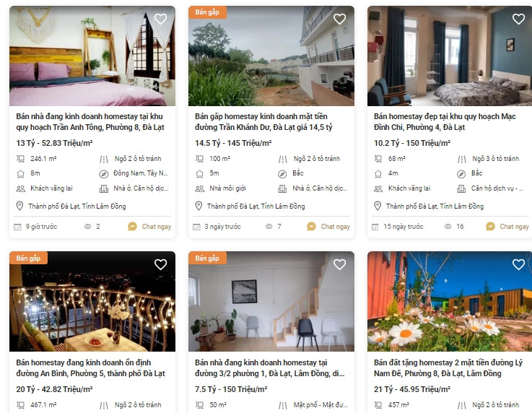Click calendar icon beside '15 ngày trước'
Viewport: 532px width, 413px height.
pyautogui.click(x=375, y=227)
